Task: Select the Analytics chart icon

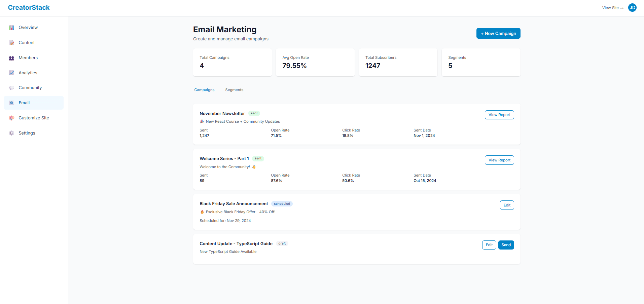Action: (x=11, y=73)
